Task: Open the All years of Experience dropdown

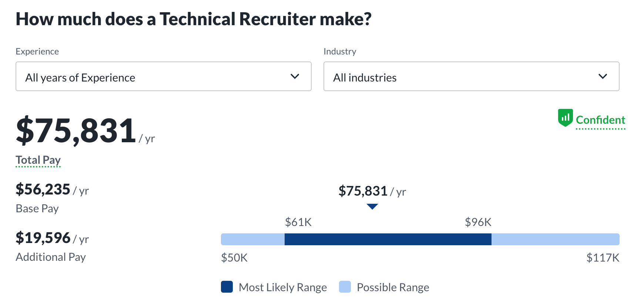Action: [x=163, y=76]
